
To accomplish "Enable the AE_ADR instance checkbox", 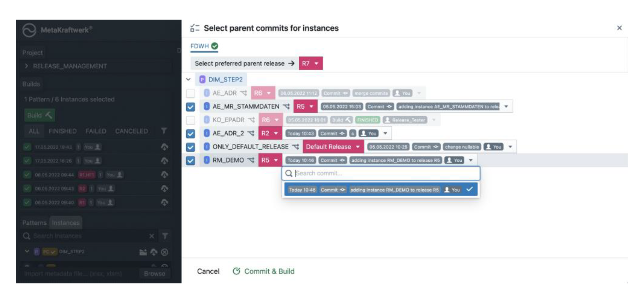I will tap(191, 93).
